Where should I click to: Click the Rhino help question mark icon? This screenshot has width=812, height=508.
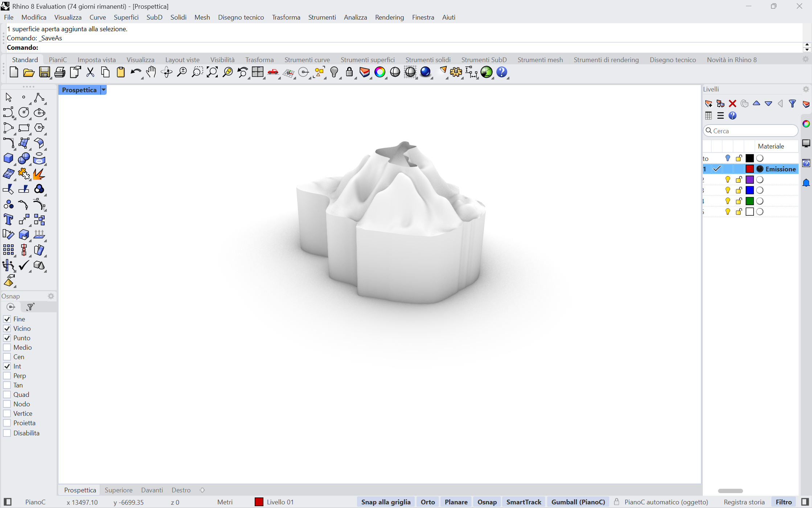pyautogui.click(x=502, y=72)
